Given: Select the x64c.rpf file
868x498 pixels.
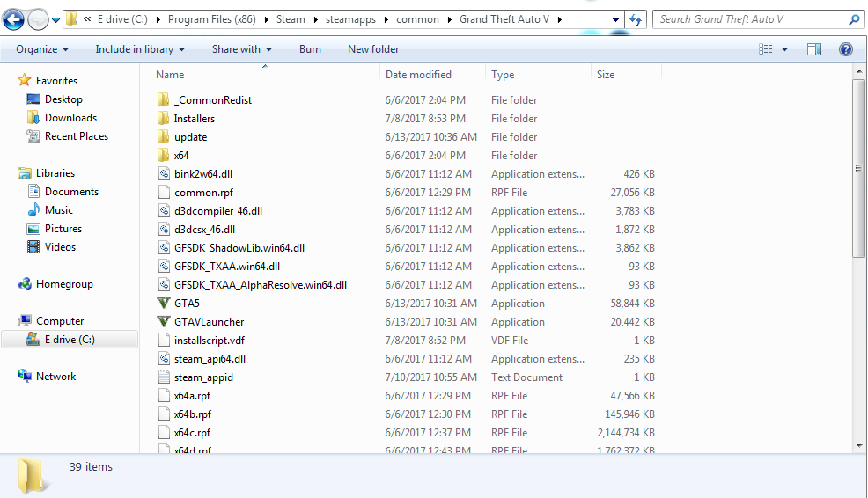Looking at the screenshot, I should pos(192,433).
